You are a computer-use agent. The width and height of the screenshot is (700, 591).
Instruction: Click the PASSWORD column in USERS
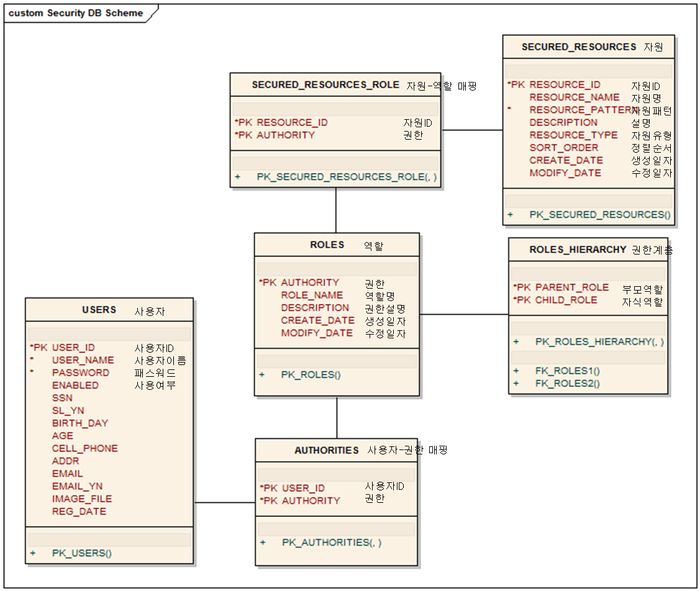click(80, 372)
